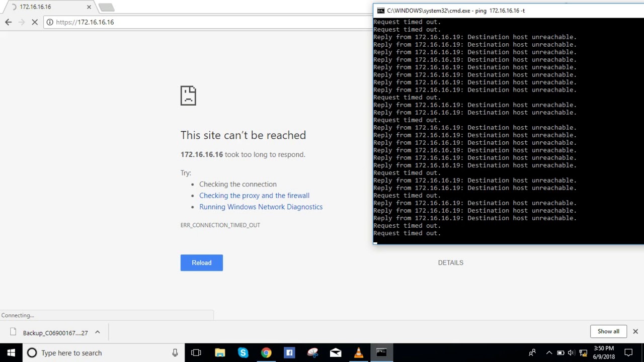The image size is (644, 362).
Task: Open the clock showing 3:50 PM
Action: pos(604,353)
